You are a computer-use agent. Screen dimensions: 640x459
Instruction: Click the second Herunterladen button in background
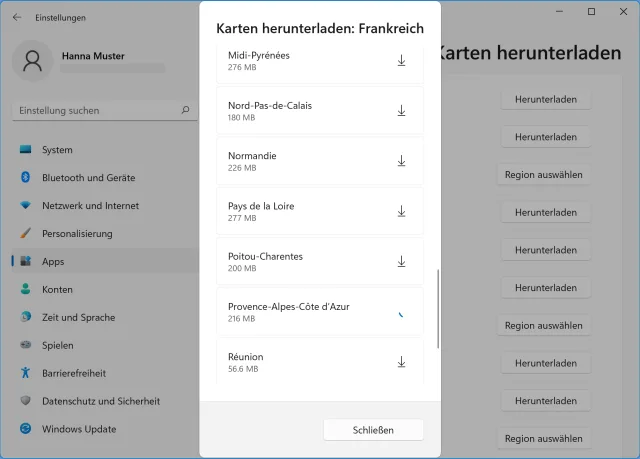click(x=546, y=137)
